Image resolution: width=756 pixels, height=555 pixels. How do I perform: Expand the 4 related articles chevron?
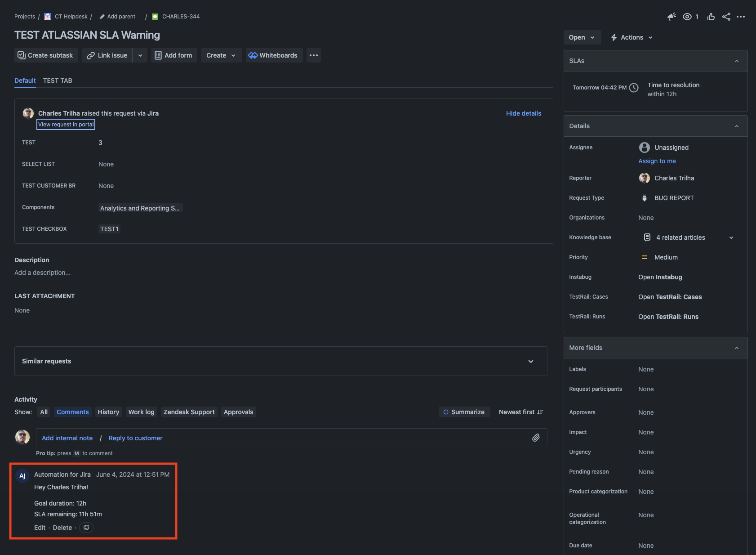pyautogui.click(x=731, y=237)
